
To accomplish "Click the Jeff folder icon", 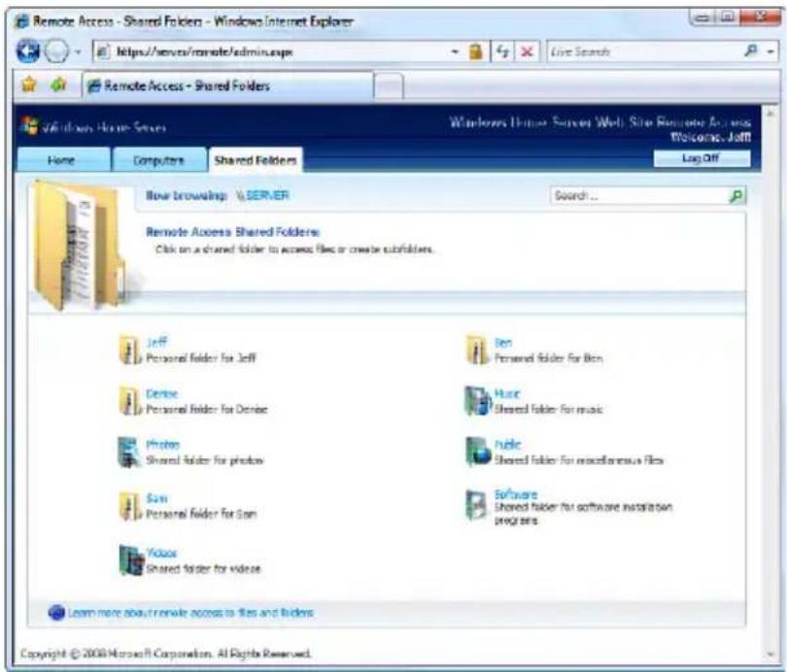I will (x=130, y=350).
